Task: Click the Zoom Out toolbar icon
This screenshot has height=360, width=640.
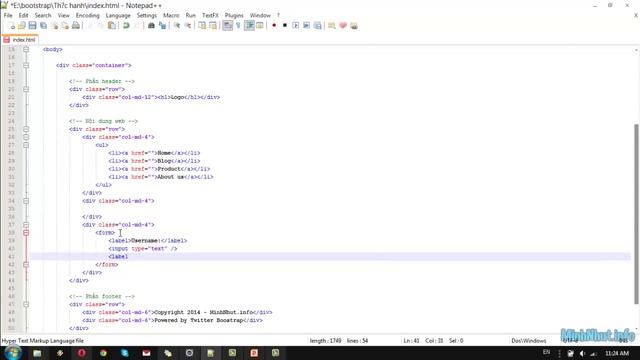Action: [x=188, y=26]
